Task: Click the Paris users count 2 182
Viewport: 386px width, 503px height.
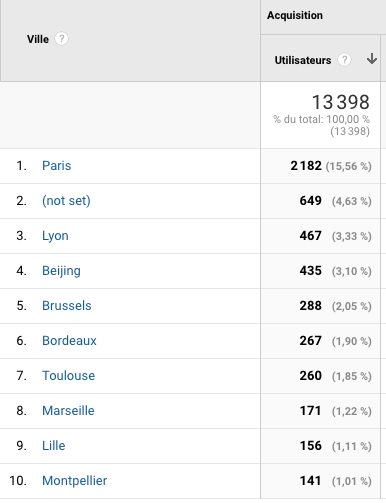Action: 306,166
